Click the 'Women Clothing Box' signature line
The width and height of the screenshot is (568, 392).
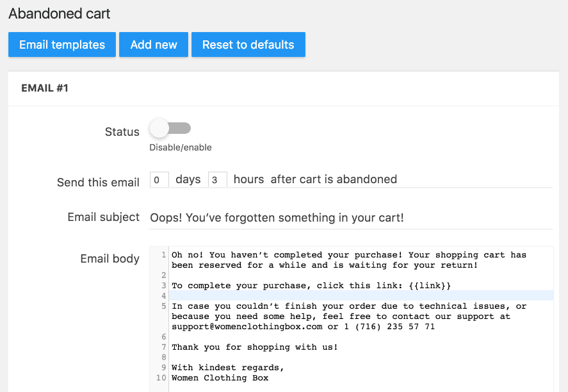point(220,377)
